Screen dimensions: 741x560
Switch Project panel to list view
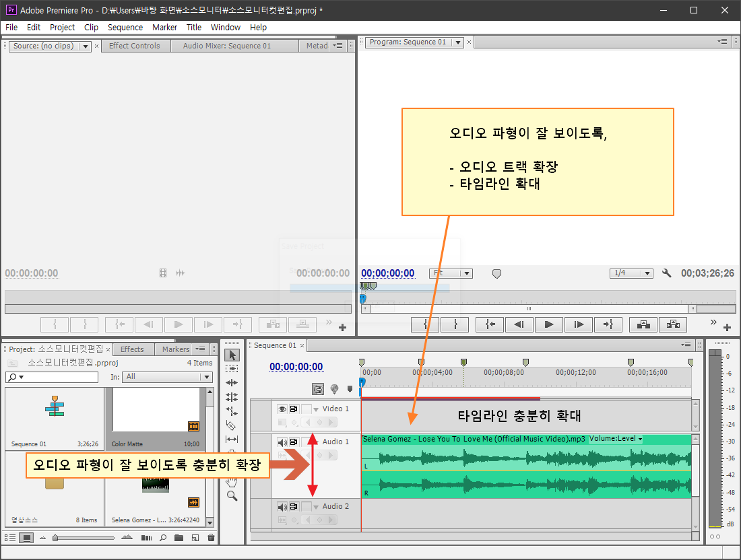(10, 537)
